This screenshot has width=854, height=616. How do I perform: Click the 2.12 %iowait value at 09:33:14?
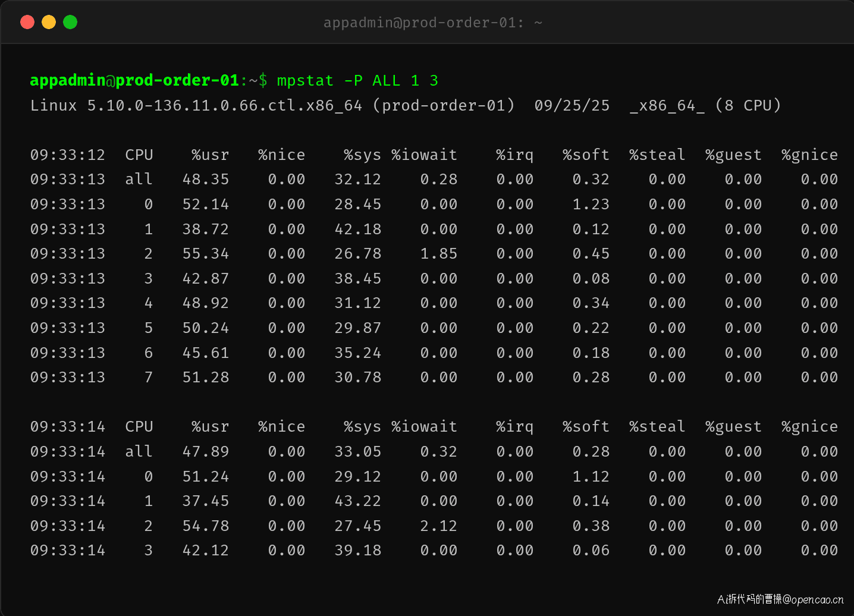(438, 526)
